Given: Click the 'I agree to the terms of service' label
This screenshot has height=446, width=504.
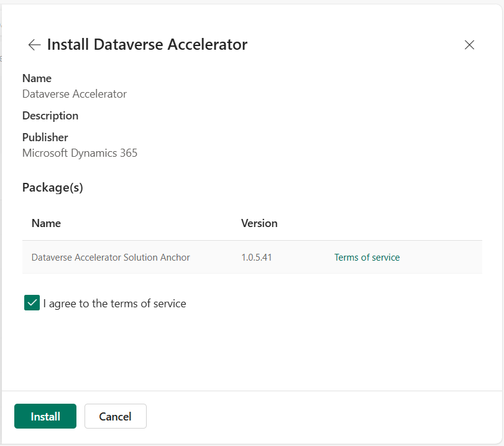Looking at the screenshot, I should [114, 304].
